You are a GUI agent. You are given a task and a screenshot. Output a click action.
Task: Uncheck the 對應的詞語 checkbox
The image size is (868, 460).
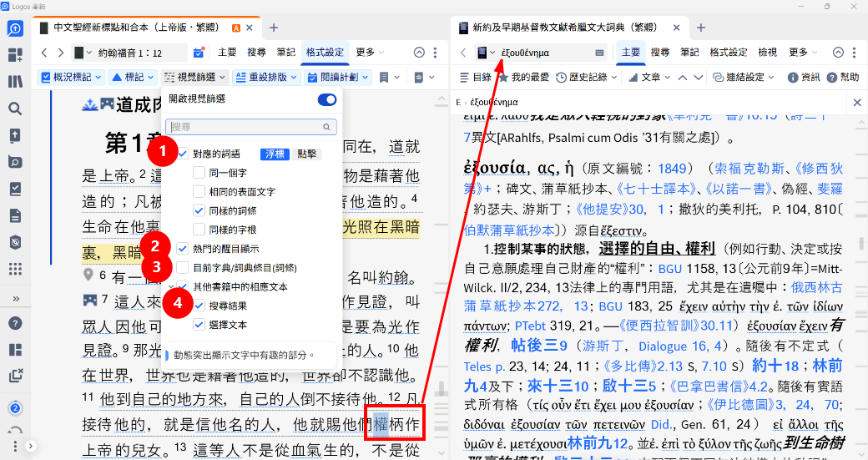pos(183,154)
